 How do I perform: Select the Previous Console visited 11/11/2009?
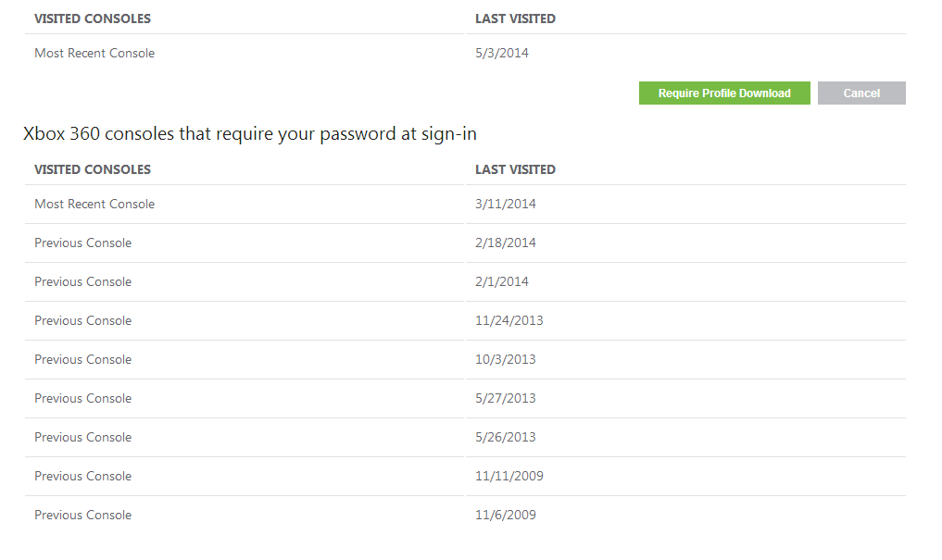83,477
